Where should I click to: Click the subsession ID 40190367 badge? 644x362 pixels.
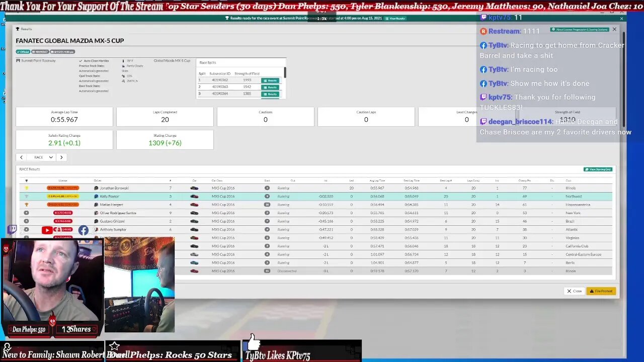tap(40, 52)
